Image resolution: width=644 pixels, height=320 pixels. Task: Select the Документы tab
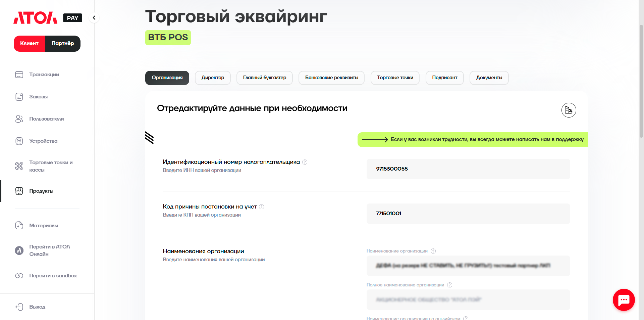pos(489,78)
